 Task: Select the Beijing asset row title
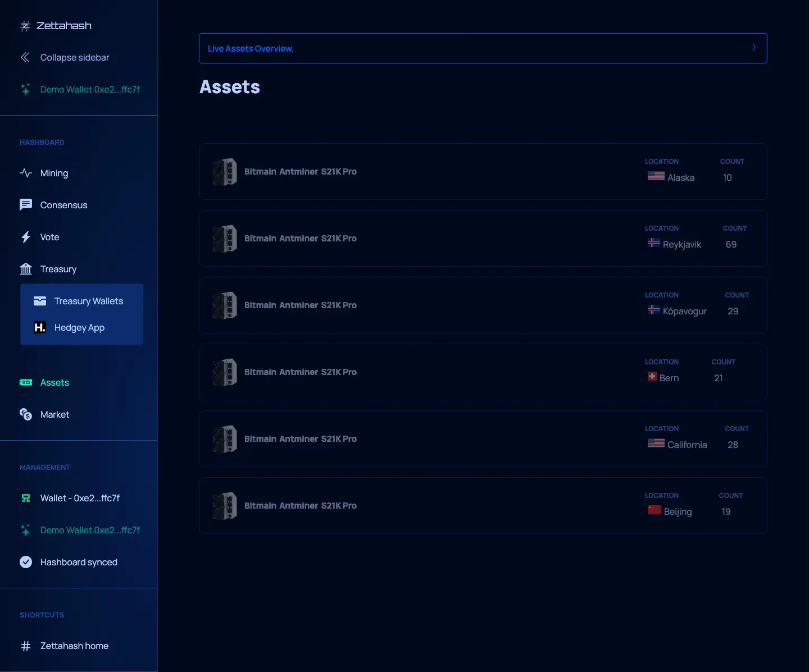pos(301,506)
